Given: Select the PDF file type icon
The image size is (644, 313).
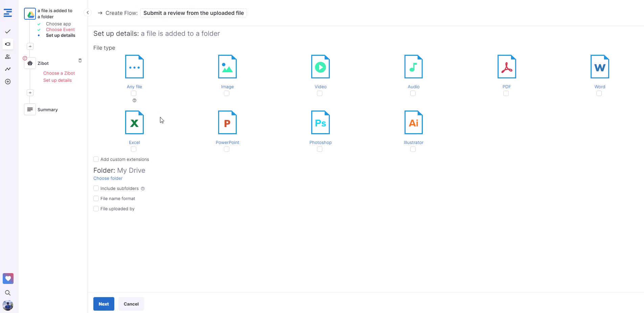Looking at the screenshot, I should 506,67.
